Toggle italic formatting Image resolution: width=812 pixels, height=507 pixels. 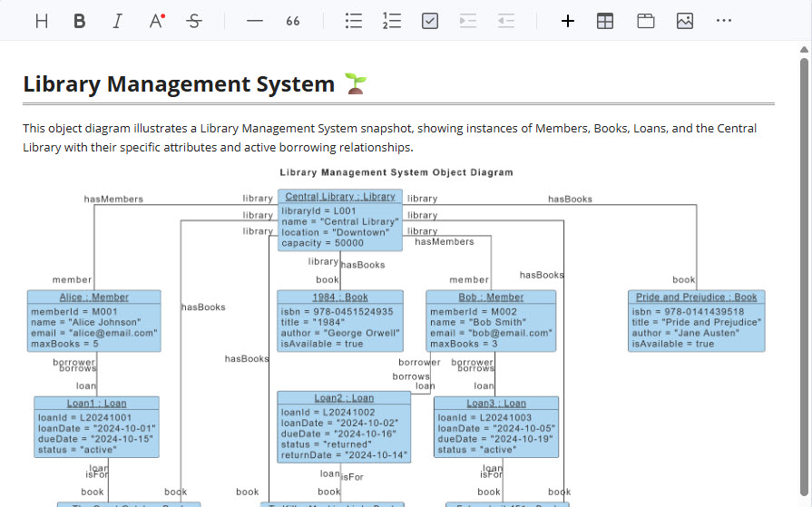[x=118, y=21]
